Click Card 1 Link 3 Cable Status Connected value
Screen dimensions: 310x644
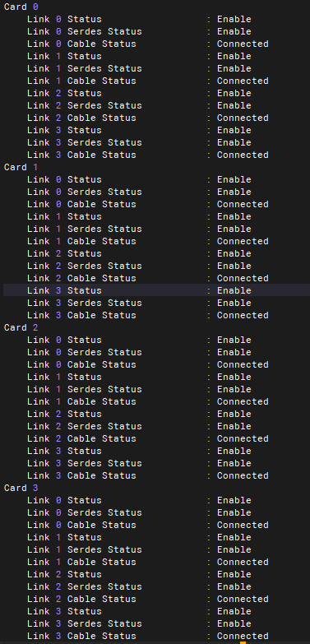click(243, 315)
